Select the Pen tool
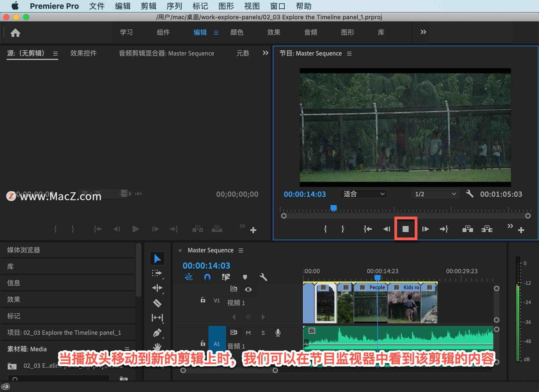The image size is (539, 392). [x=157, y=333]
